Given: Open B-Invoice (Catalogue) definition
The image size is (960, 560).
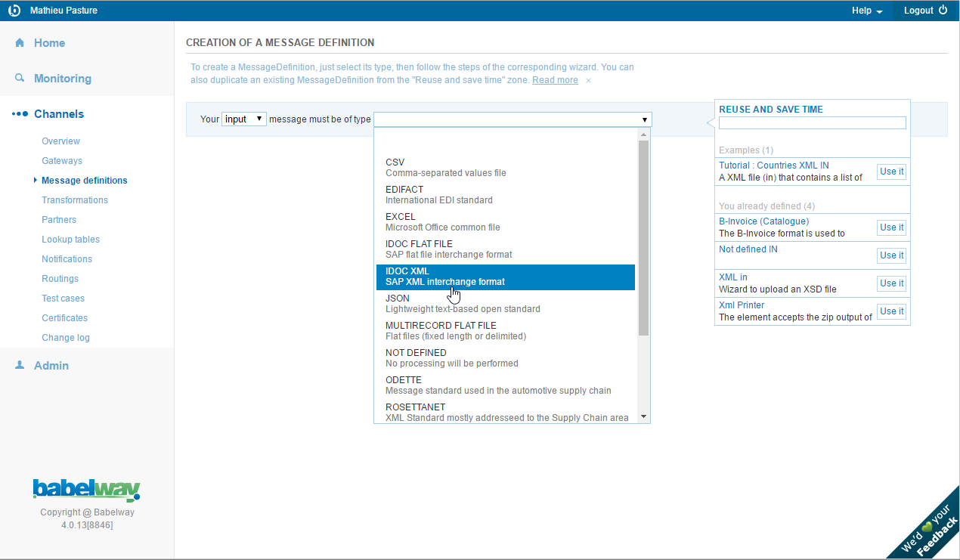Looking at the screenshot, I should (x=763, y=221).
